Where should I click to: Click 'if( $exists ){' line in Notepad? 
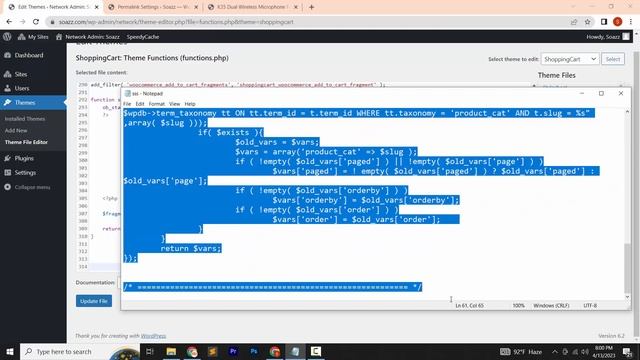point(231,132)
